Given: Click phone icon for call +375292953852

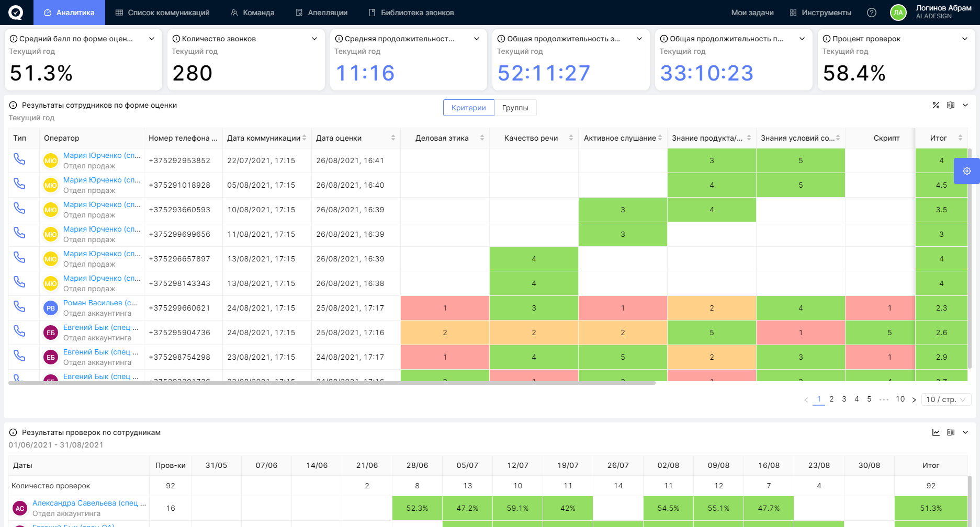Looking at the screenshot, I should point(19,159).
